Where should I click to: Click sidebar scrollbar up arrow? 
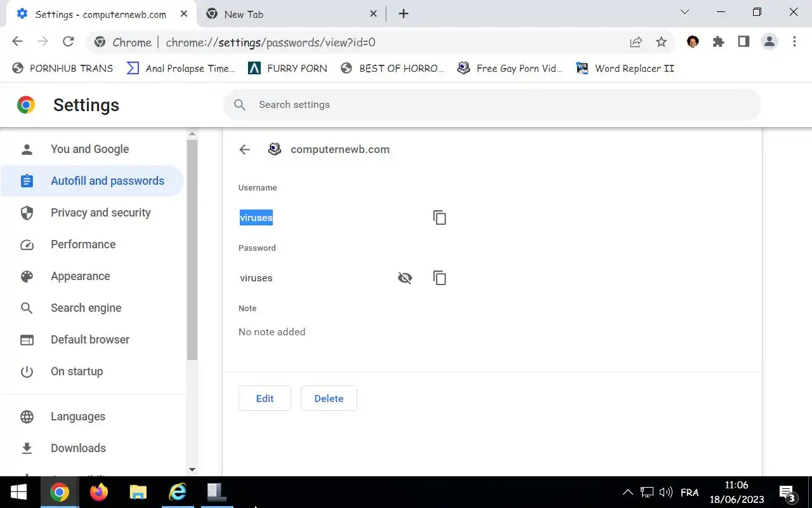point(192,134)
